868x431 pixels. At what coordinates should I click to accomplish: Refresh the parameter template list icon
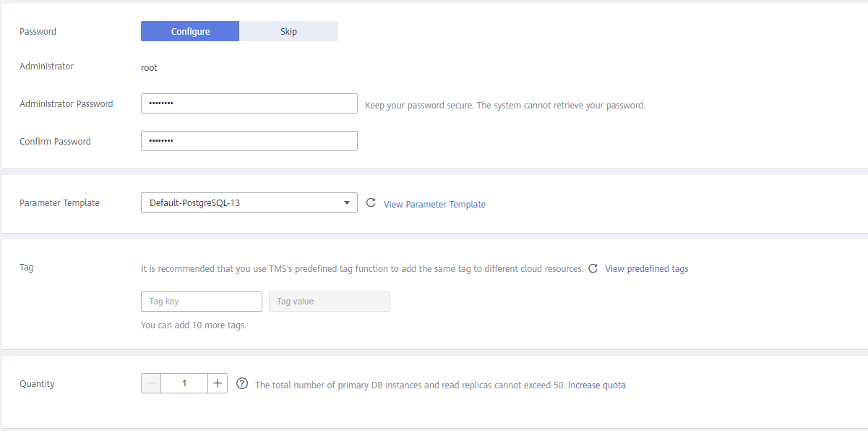pyautogui.click(x=371, y=203)
